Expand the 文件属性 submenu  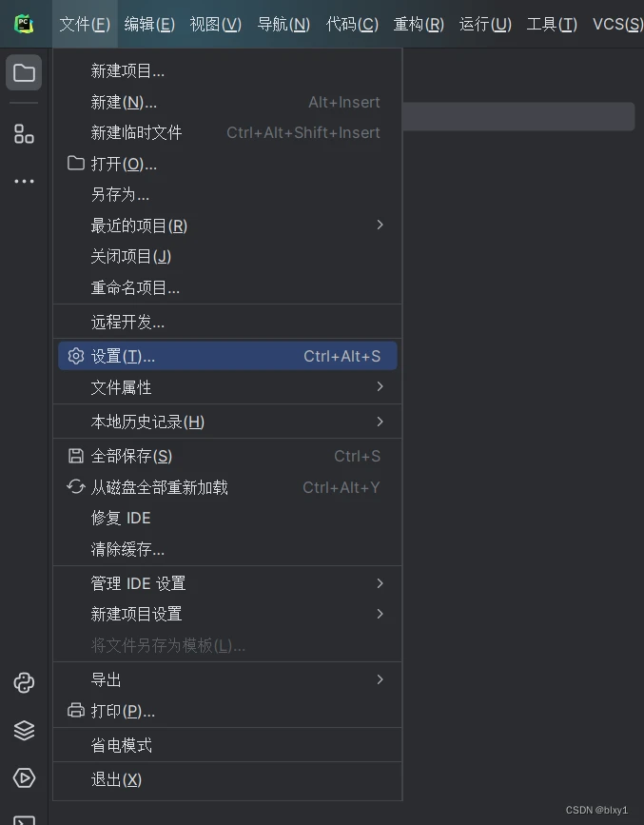(x=227, y=387)
